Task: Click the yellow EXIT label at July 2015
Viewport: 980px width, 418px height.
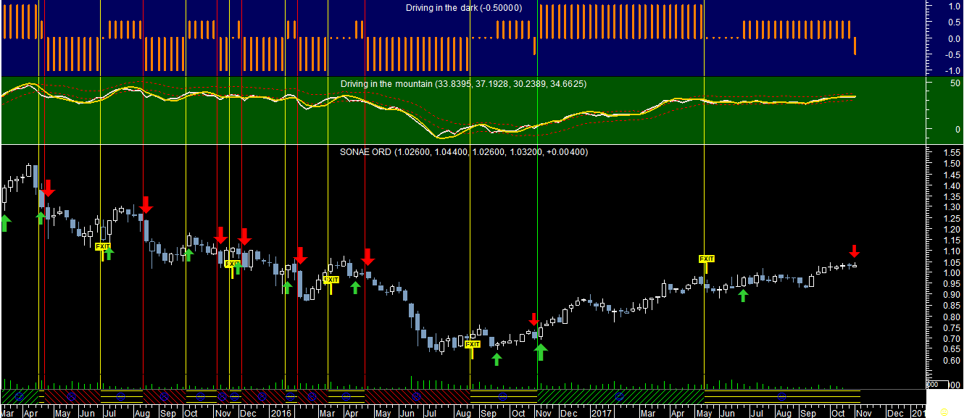Action: click(x=104, y=247)
